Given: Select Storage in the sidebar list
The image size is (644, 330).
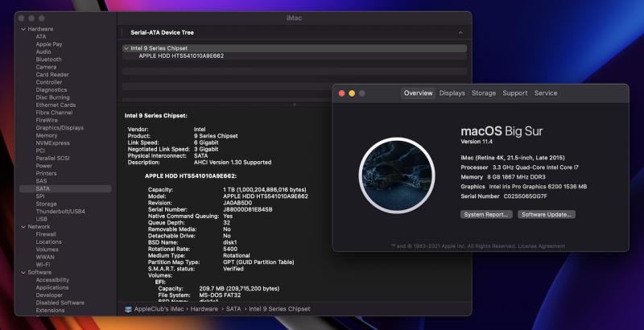Looking at the screenshot, I should coord(46,204).
